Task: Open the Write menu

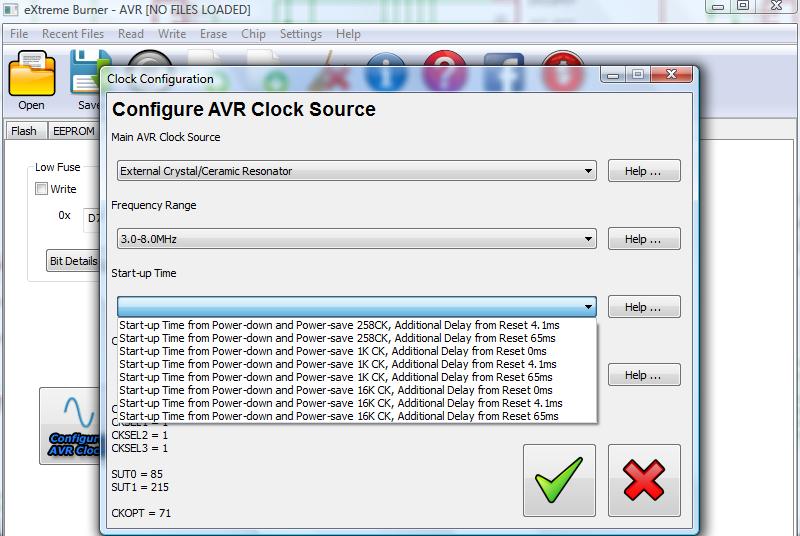Action: click(172, 34)
